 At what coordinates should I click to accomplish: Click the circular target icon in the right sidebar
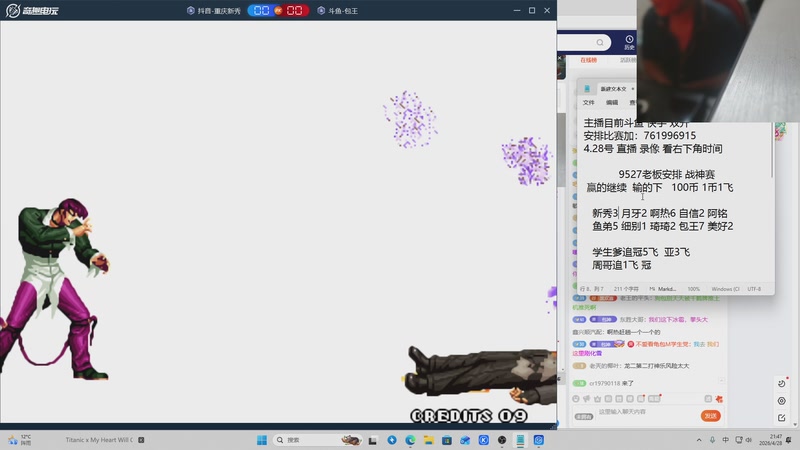tap(782, 401)
